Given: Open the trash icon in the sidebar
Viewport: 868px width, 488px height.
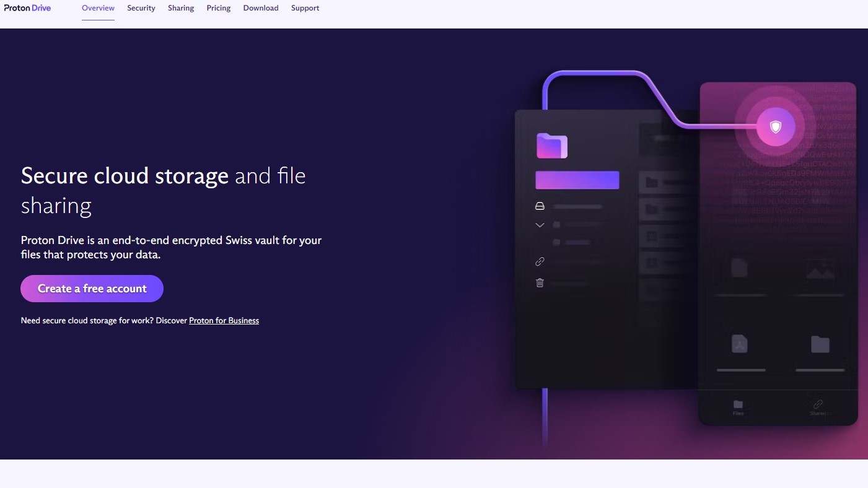Looking at the screenshot, I should click(x=540, y=282).
